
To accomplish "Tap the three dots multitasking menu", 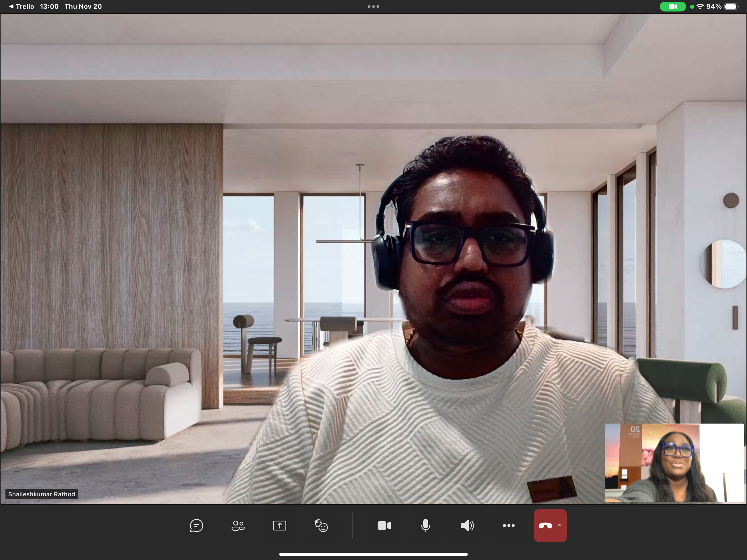I will coord(373,6).
